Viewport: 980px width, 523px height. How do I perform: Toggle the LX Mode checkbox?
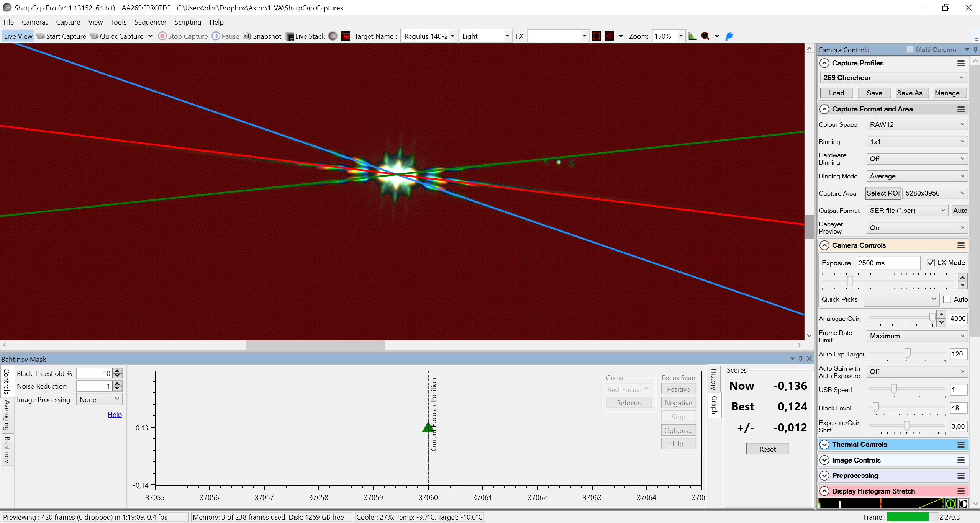[931, 263]
